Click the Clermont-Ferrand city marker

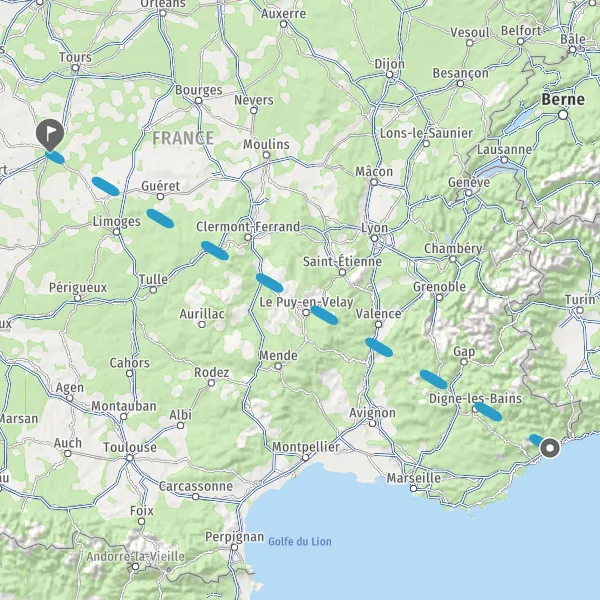248,238
